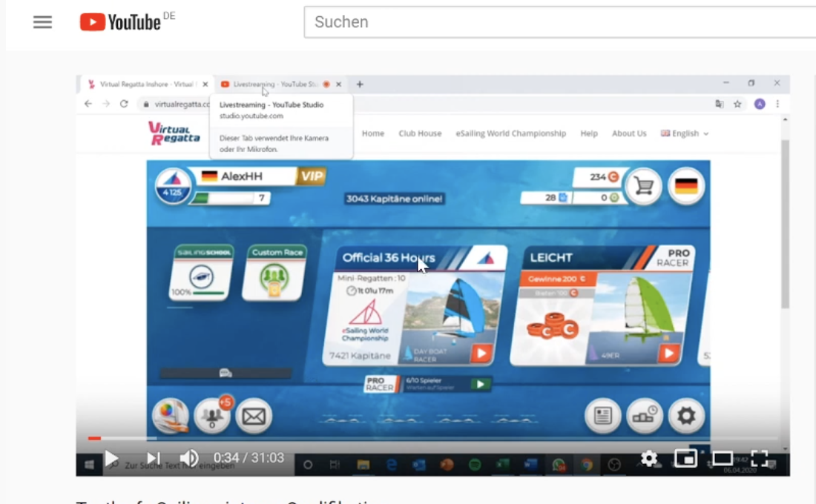Toggle theater mode on the player
Viewport: 816px width, 504px height.
click(x=722, y=458)
